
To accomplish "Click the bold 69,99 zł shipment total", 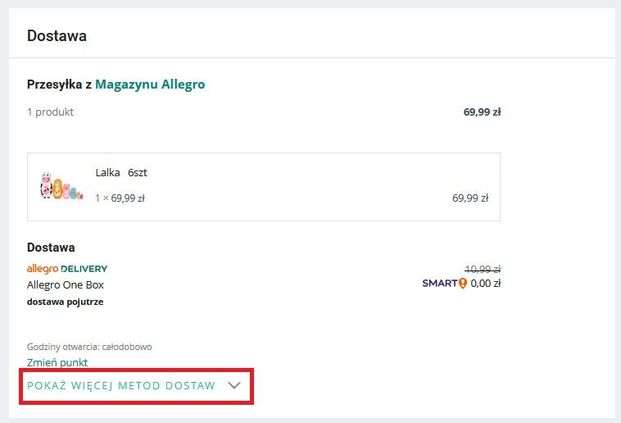I will (482, 112).
